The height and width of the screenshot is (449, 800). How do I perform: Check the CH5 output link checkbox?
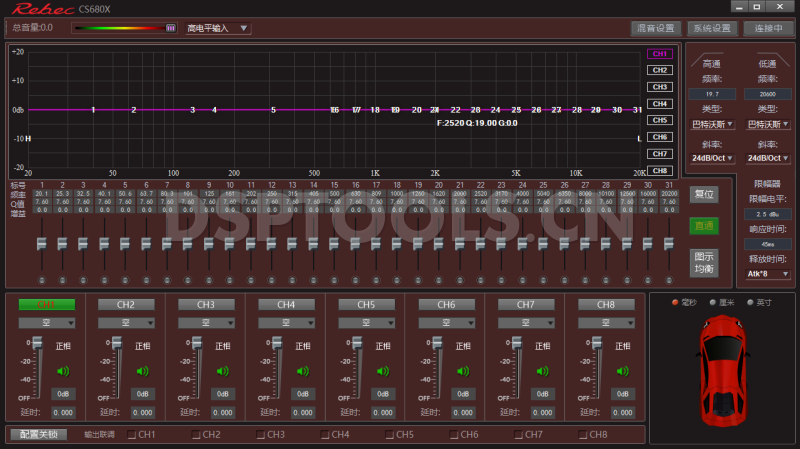[389, 435]
